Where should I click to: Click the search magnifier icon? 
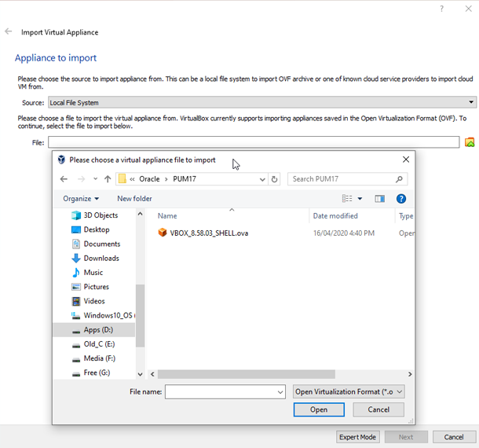pyautogui.click(x=399, y=179)
